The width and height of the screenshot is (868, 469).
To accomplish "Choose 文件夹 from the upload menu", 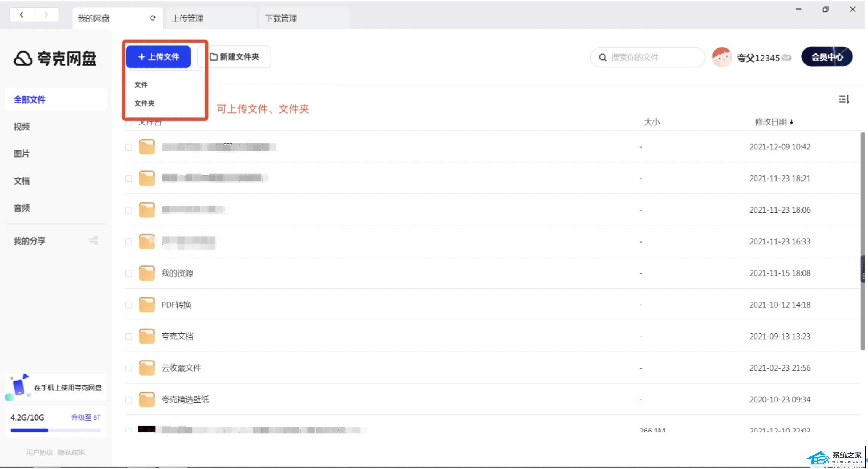I will [144, 103].
